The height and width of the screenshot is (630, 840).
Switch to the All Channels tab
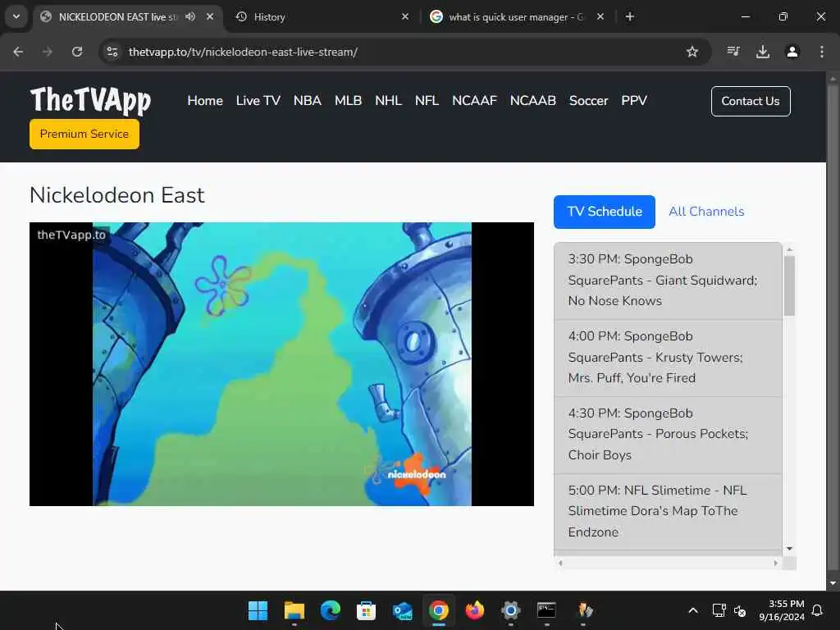(x=706, y=212)
